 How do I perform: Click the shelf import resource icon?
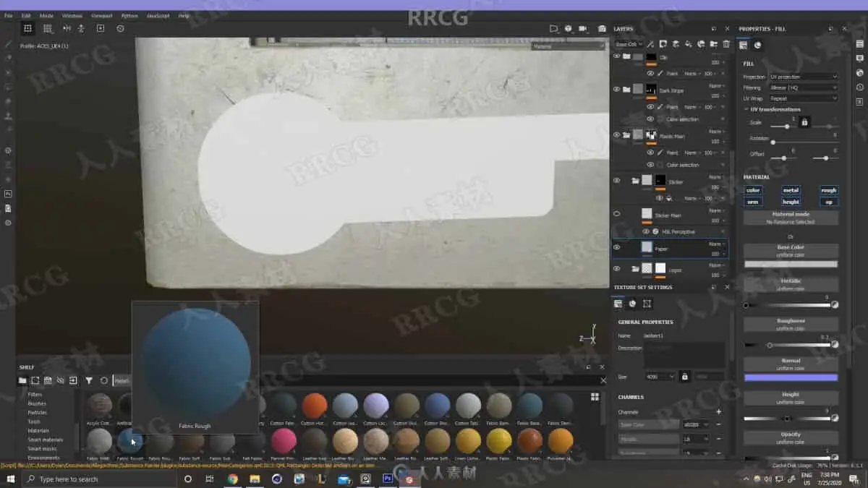[x=73, y=380]
